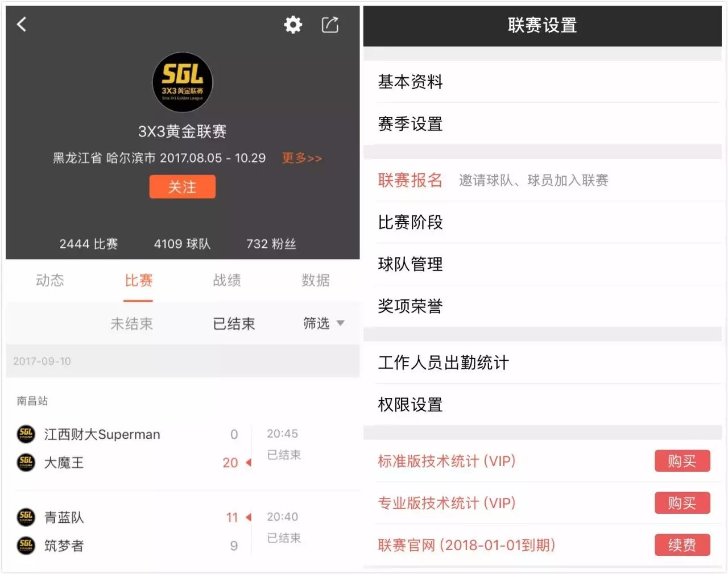
Task: Switch to the 动态 tab
Action: (50, 280)
